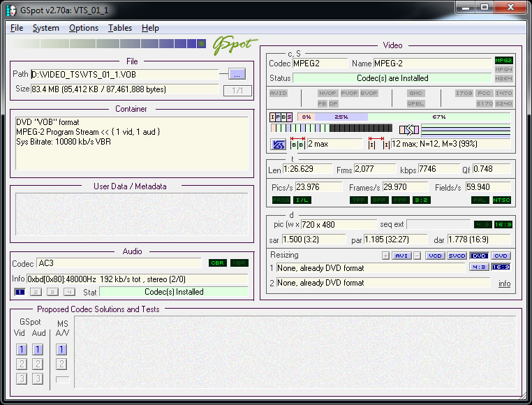Click the analysis progress bar at top
This screenshot has width=532, height=405.
[x=110, y=43]
